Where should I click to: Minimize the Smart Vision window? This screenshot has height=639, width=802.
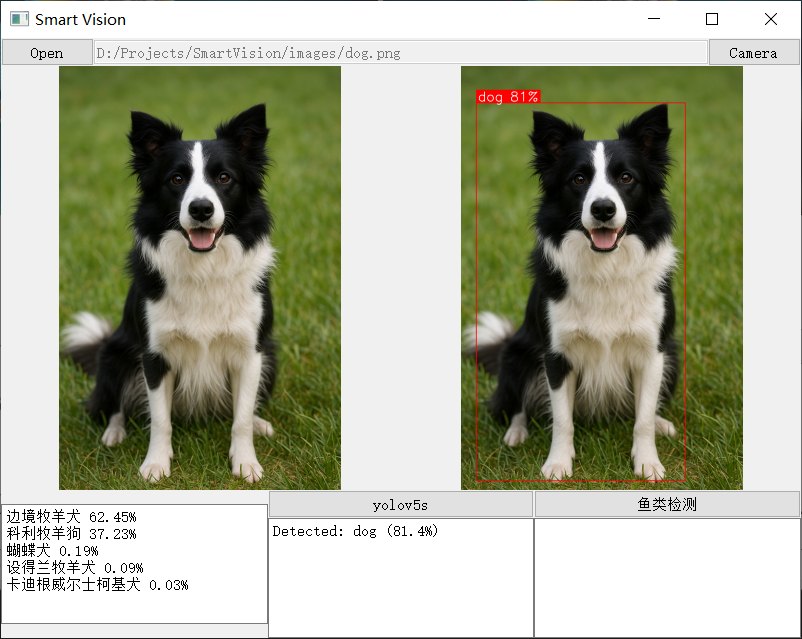tap(654, 19)
